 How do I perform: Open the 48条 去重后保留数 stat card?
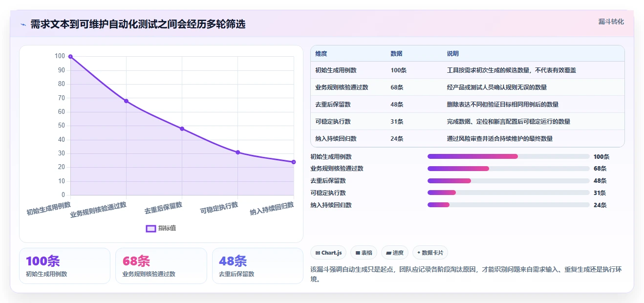pos(258,266)
